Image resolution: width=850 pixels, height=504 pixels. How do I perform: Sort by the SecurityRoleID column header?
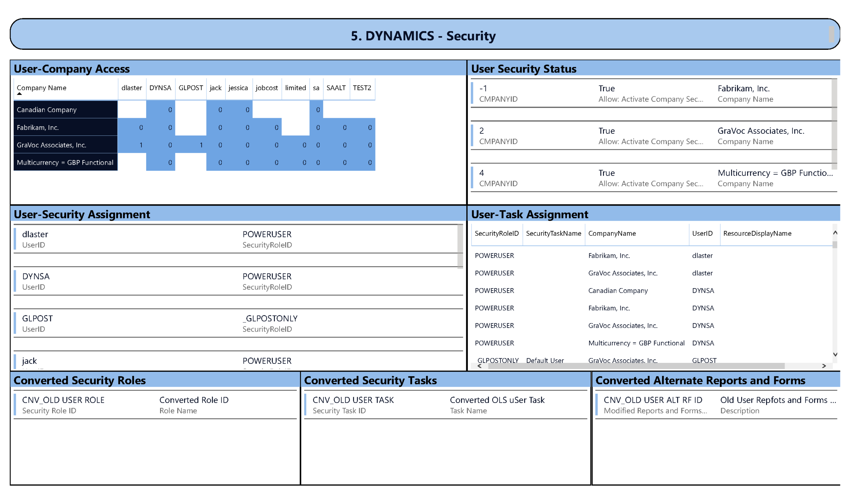point(496,234)
